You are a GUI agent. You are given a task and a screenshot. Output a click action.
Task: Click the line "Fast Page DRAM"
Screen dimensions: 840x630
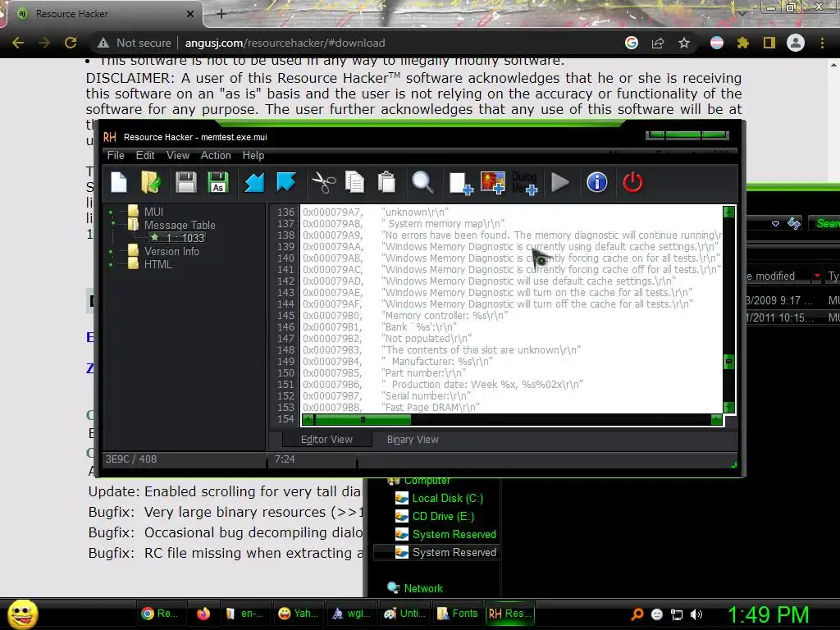(x=431, y=407)
